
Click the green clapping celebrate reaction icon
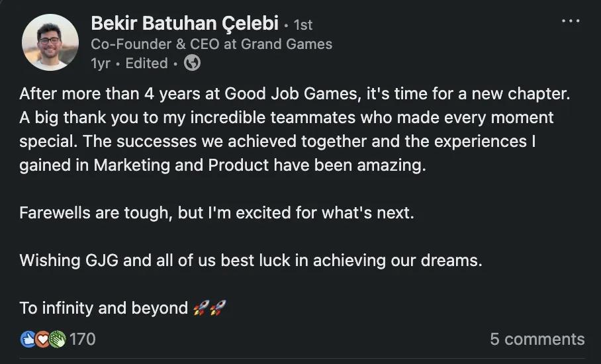(x=57, y=340)
